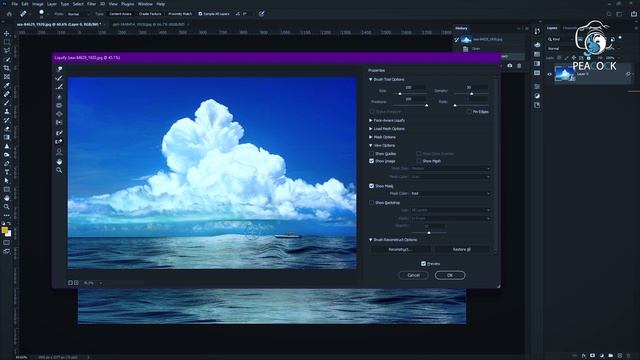Screen dimensions: 640x360
Task: Select the Rectangular Marquee tool
Action: [7, 42]
